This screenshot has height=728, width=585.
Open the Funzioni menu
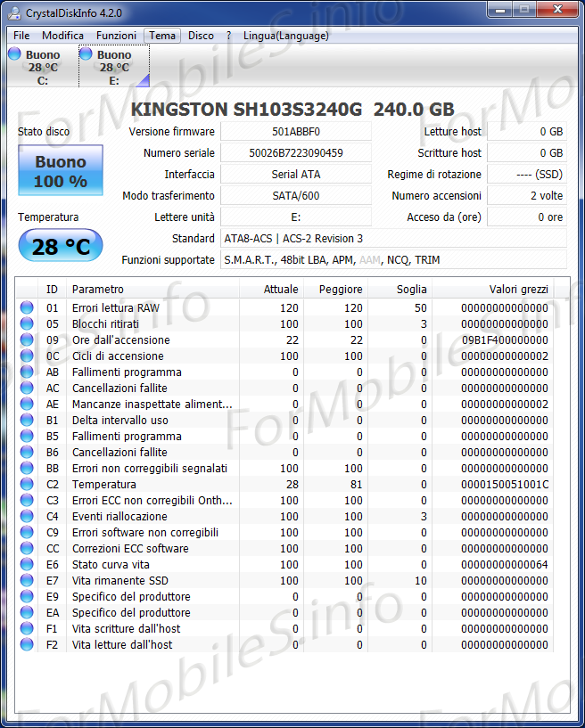click(x=117, y=36)
